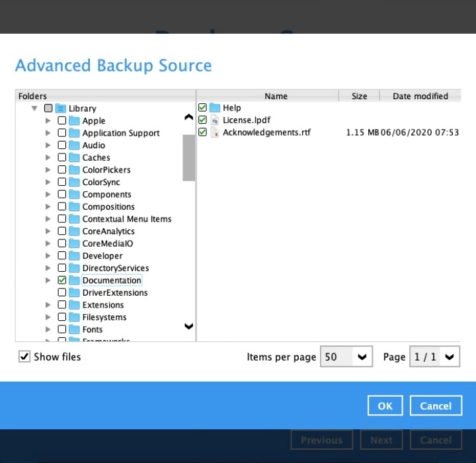Sort by the Size column header
This screenshot has width=476, height=463.
(359, 96)
